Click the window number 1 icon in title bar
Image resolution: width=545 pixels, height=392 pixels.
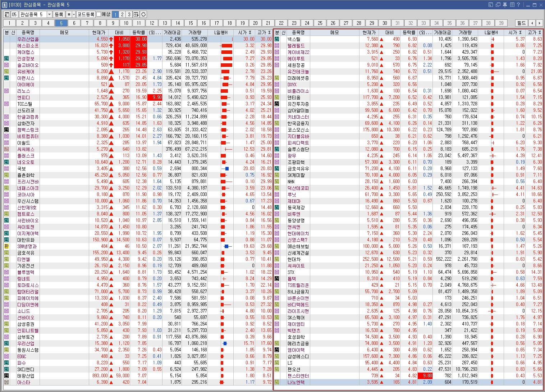(x=4, y=5)
